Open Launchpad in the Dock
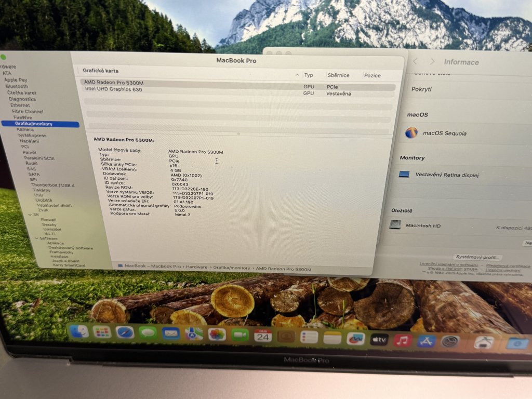 (x=102, y=332)
